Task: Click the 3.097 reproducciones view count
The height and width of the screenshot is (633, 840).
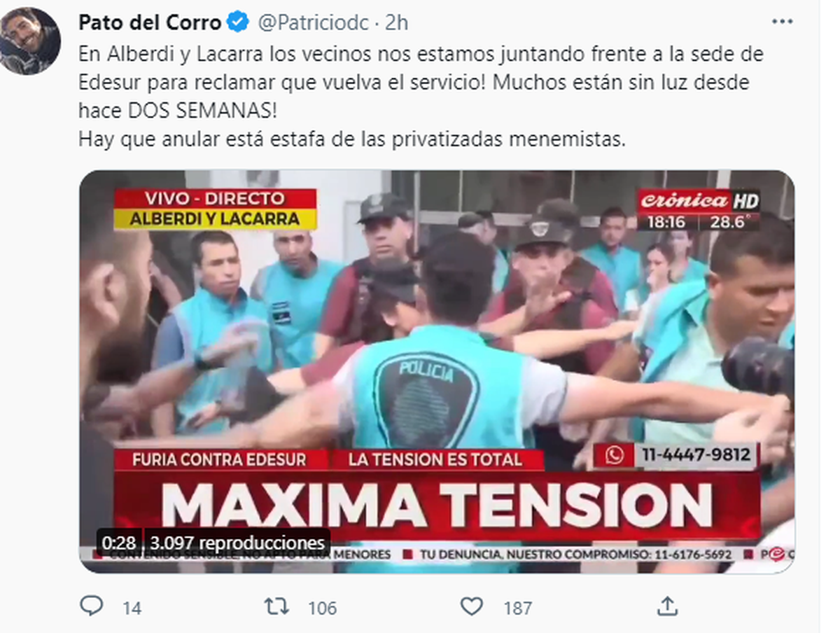Action: tap(237, 543)
